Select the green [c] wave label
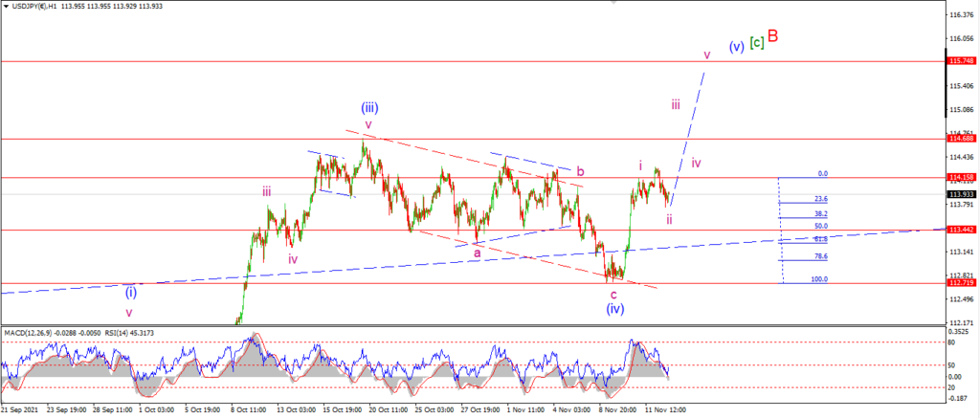Viewport: 980px width, 418px height. click(756, 43)
